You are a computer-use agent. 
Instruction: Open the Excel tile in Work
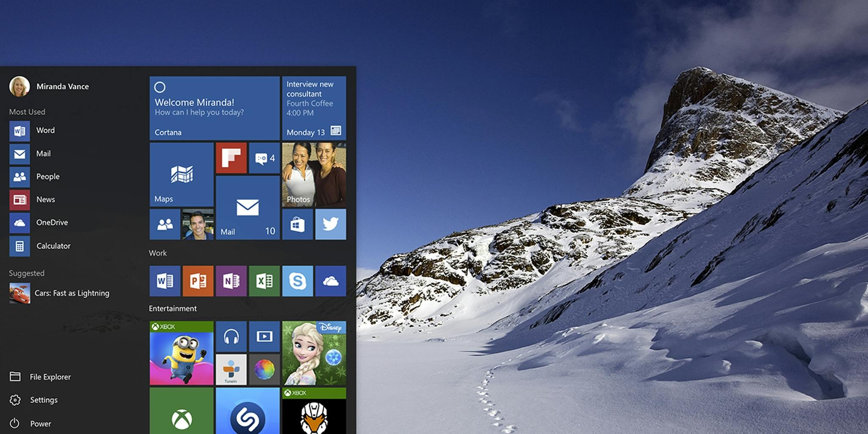point(264,281)
